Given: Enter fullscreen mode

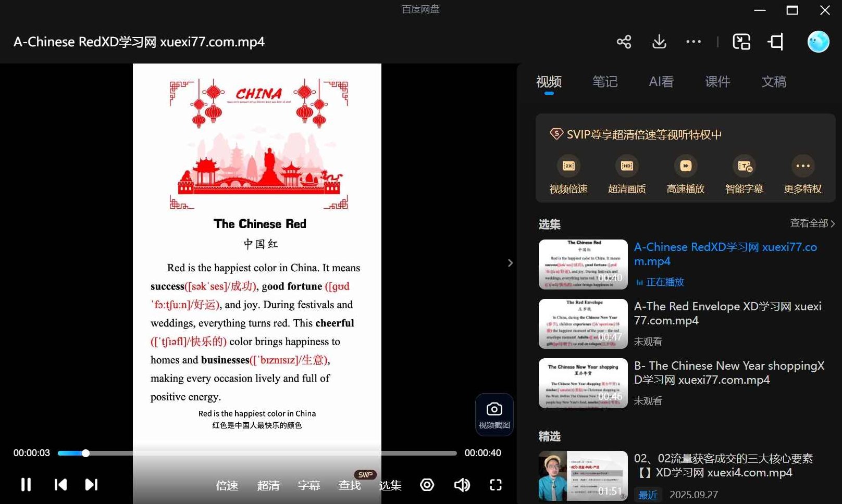Looking at the screenshot, I should [496, 485].
